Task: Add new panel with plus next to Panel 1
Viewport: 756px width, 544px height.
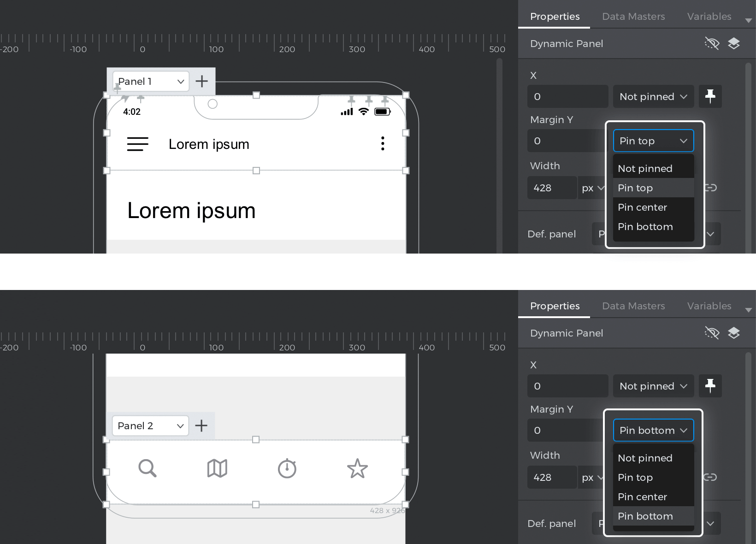Action: [201, 81]
